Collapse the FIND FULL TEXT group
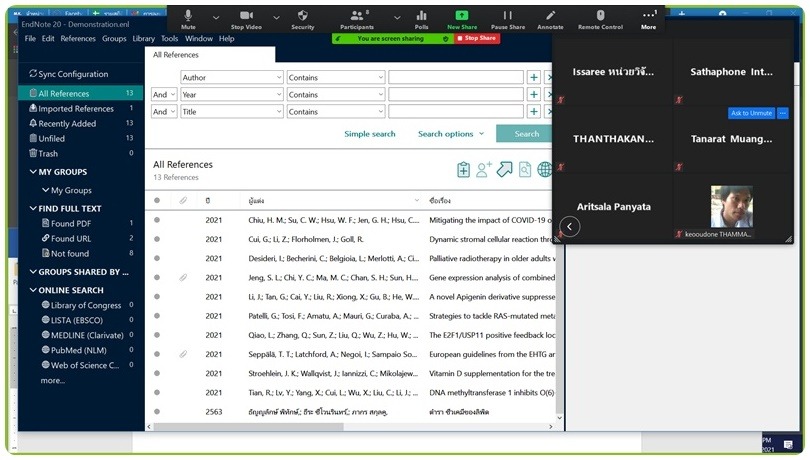The image size is (810, 460). (33, 209)
